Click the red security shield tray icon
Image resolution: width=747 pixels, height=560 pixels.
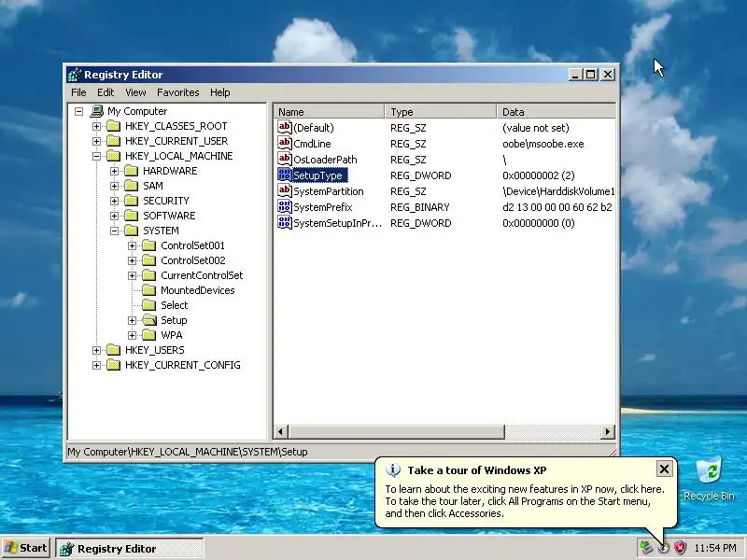click(x=680, y=548)
